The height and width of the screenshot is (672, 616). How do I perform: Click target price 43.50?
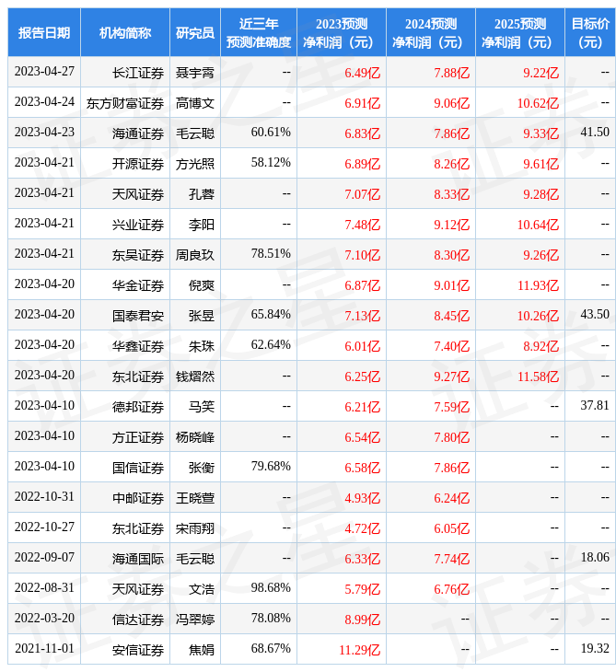[595, 314]
